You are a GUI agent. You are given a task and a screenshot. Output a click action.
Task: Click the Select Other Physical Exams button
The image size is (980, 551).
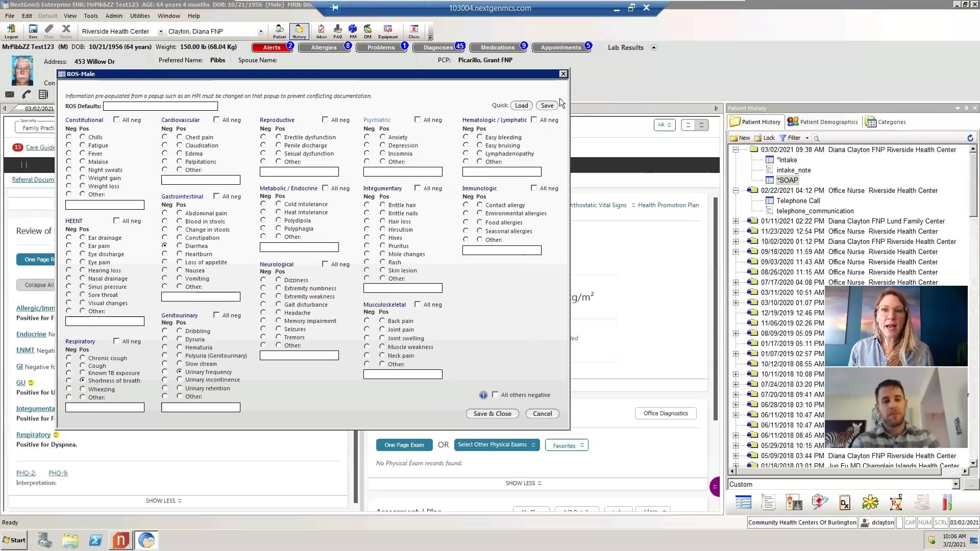pyautogui.click(x=497, y=444)
